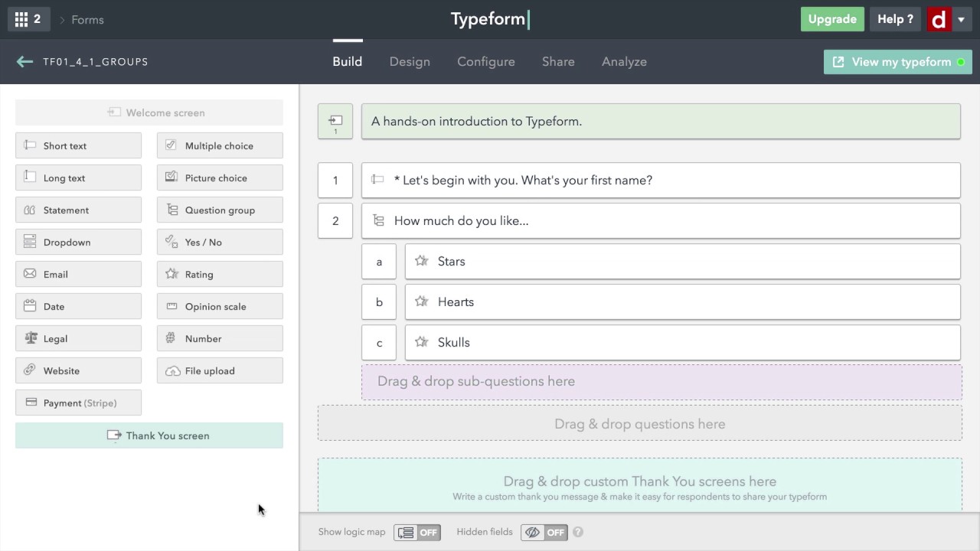The image size is (980, 551).
Task: Switch to the Design tab
Action: coord(410,61)
